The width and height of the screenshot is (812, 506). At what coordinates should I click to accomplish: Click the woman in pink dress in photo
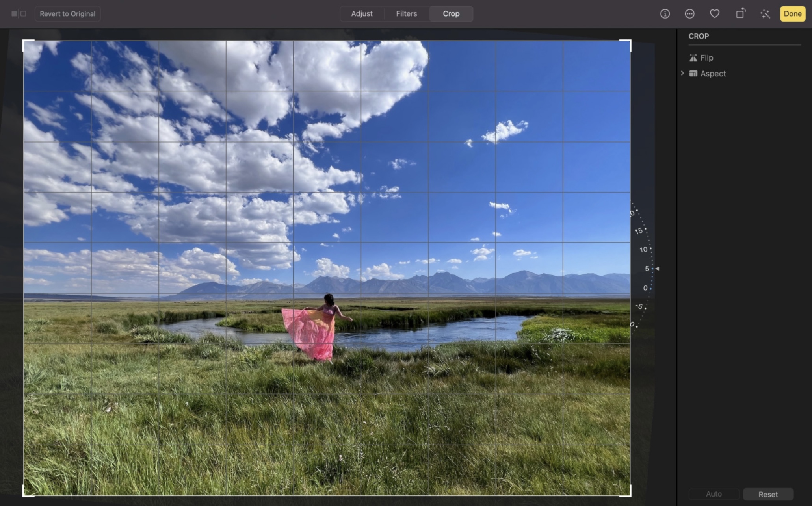point(316,328)
